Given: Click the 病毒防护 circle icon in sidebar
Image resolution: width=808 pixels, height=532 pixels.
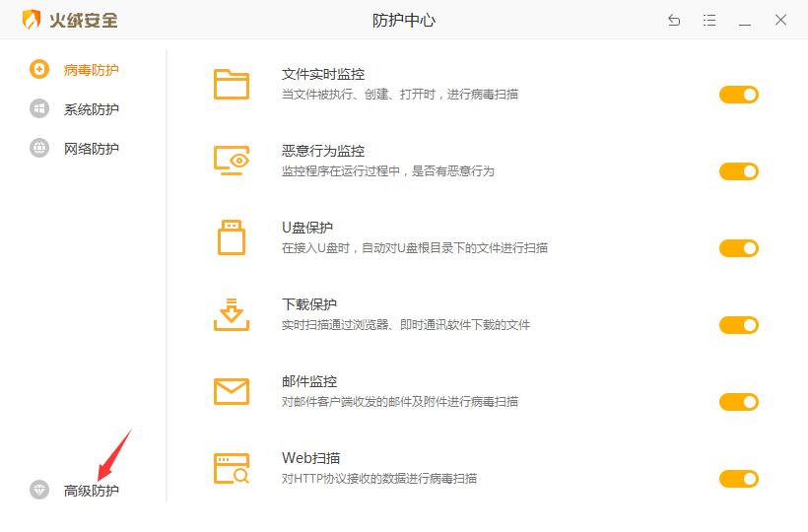Looking at the screenshot, I should point(39,69).
